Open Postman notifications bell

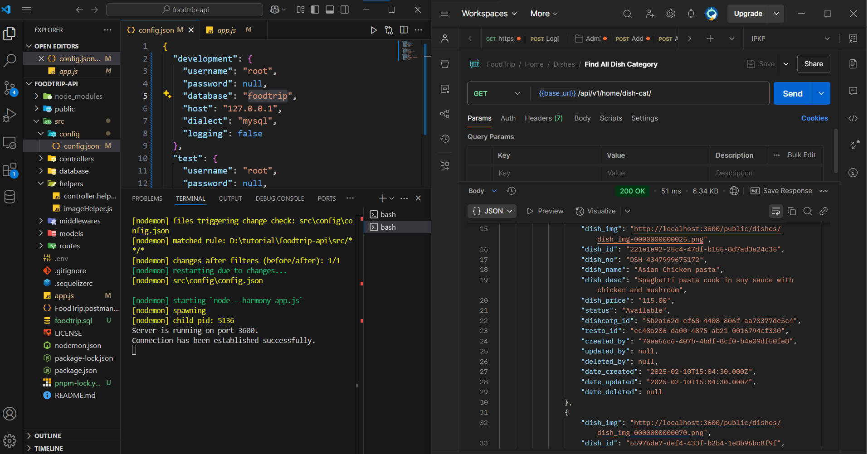pos(691,14)
